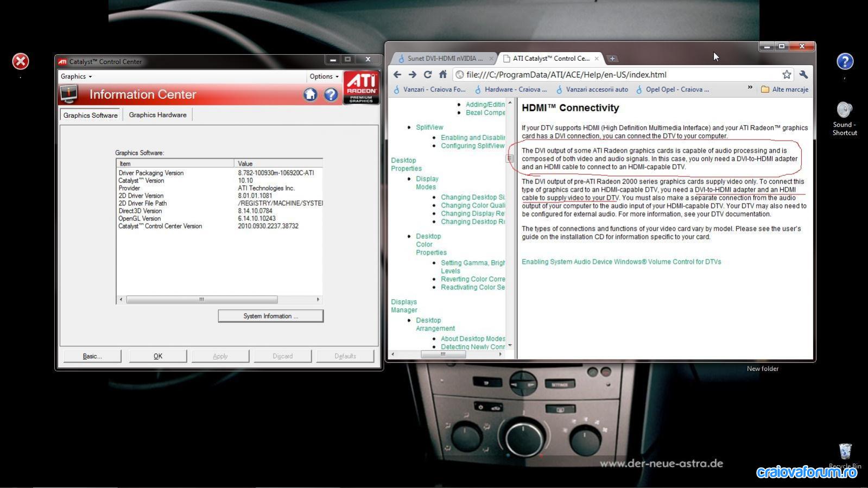The image size is (868, 488).
Task: Click the help navigation pane horizontal scrollbar
Action: tap(443, 354)
